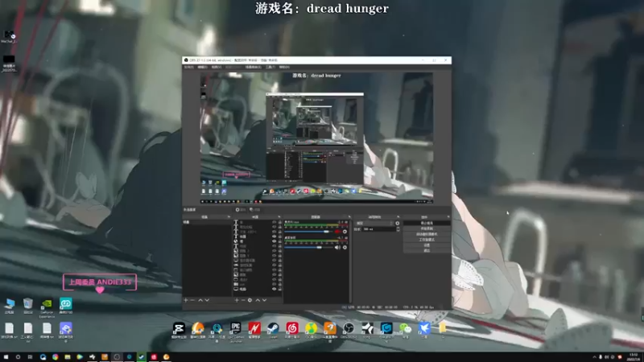
Task: Open the mic/Aux channel settings gear
Action: (345, 232)
